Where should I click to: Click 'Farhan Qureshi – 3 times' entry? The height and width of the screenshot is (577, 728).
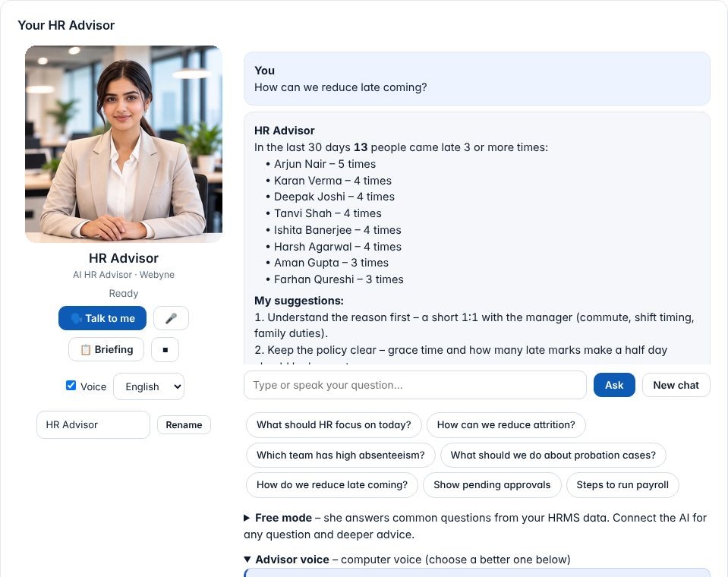pyautogui.click(x=339, y=279)
